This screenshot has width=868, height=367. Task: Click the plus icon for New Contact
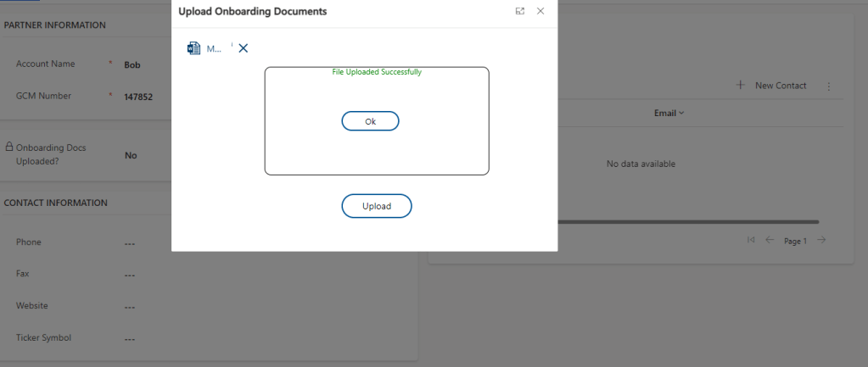tap(740, 86)
